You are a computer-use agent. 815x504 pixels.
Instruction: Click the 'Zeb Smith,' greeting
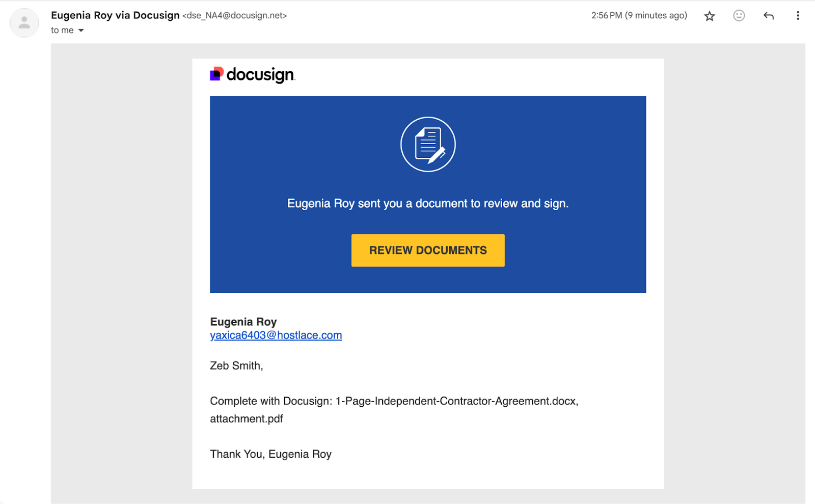pyautogui.click(x=236, y=366)
